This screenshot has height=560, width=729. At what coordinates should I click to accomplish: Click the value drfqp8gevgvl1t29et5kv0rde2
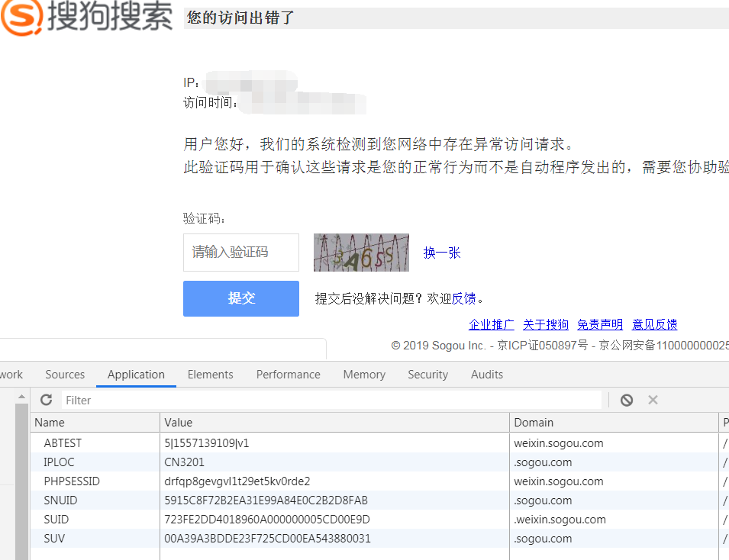click(237, 481)
